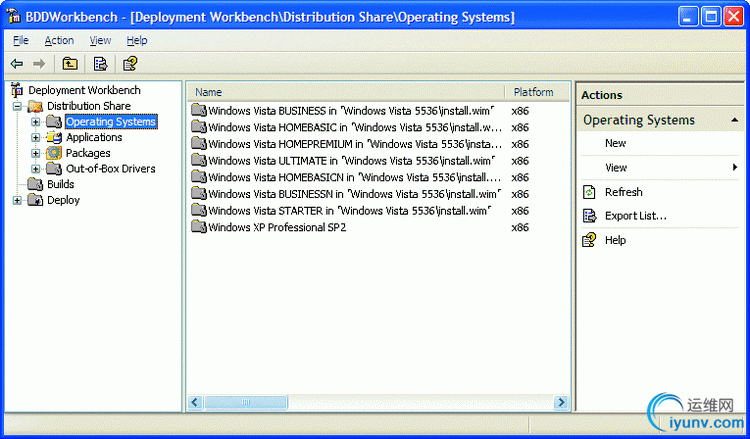This screenshot has height=439, width=750.
Task: Open the View submenu arrow in Actions
Action: (735, 167)
